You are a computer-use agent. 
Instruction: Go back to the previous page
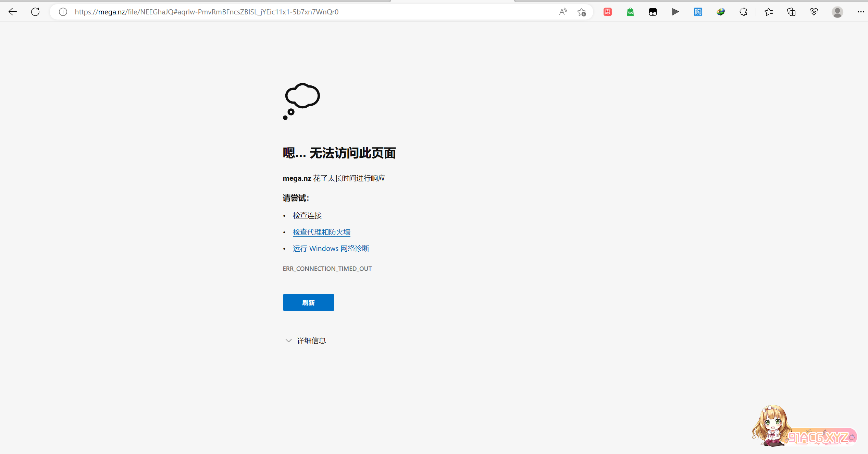point(13,12)
